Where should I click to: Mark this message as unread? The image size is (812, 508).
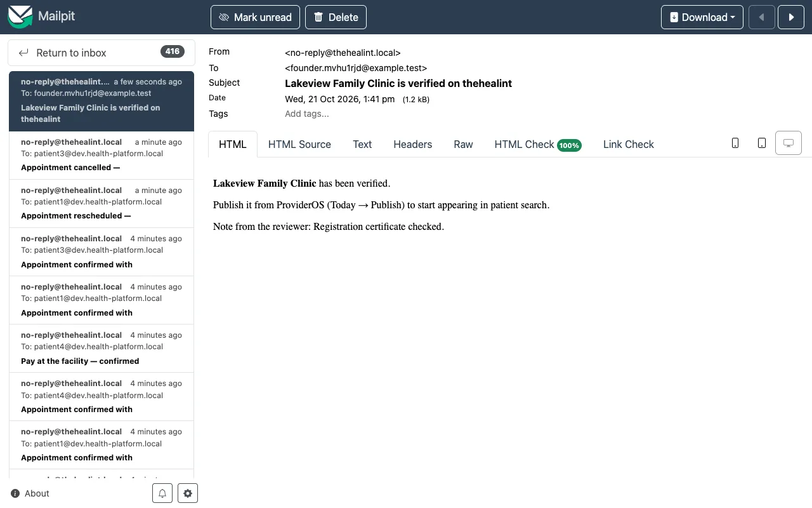point(256,17)
